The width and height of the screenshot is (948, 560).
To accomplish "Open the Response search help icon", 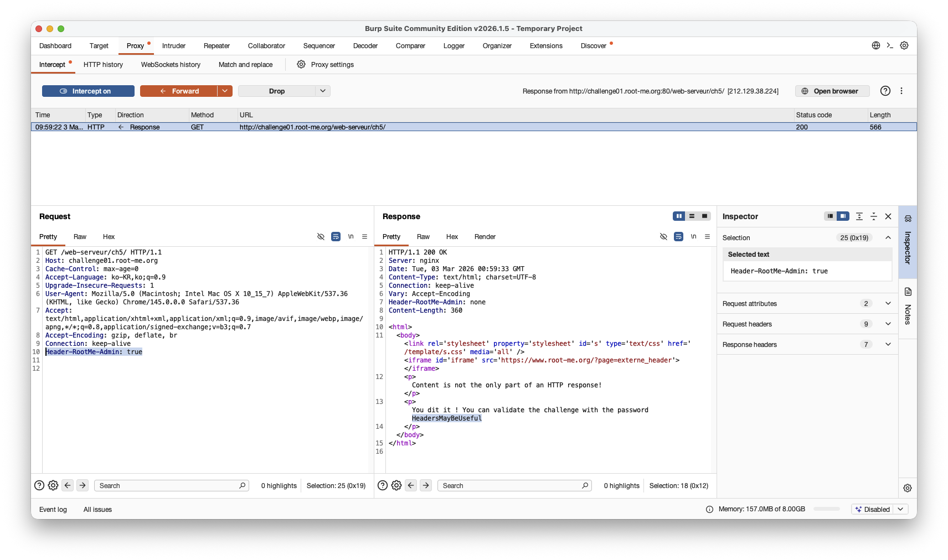I will point(383,485).
